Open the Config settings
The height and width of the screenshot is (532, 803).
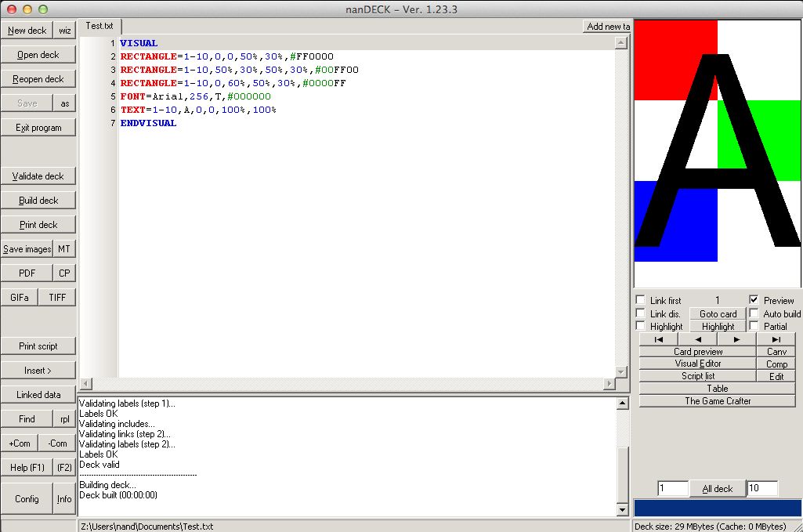(x=26, y=498)
